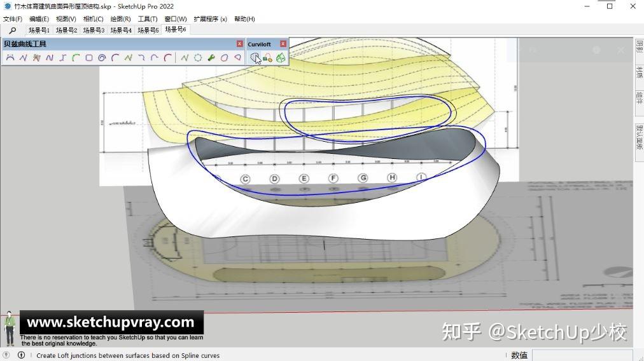Open the 文件(F) menu
The image size is (644, 361).
pos(13,19)
